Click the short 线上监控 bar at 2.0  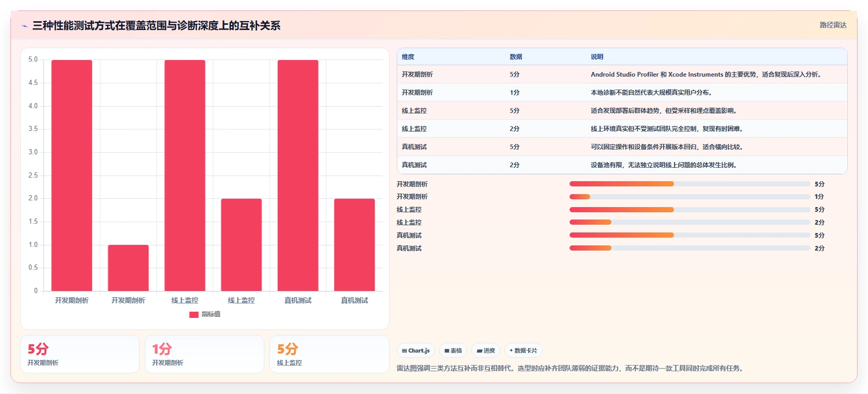(x=242, y=245)
